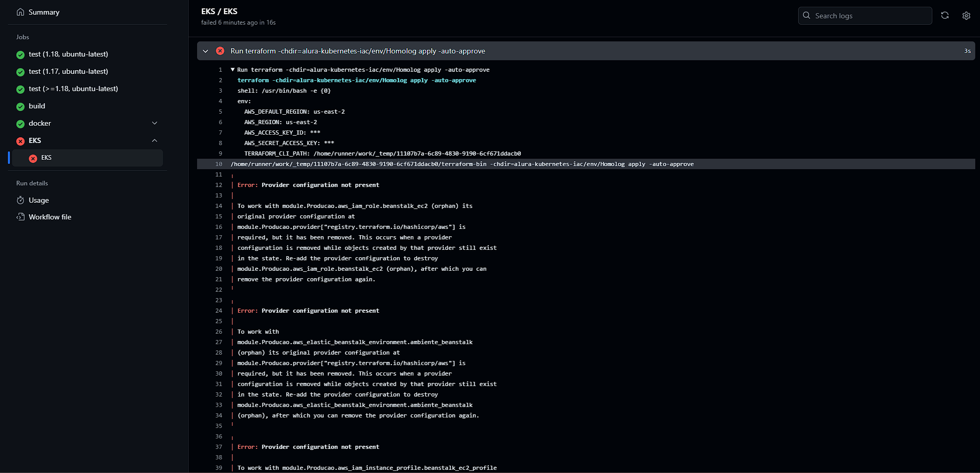Select the EKS parent job entry
This screenshot has width=980, height=473.
pyautogui.click(x=35, y=140)
